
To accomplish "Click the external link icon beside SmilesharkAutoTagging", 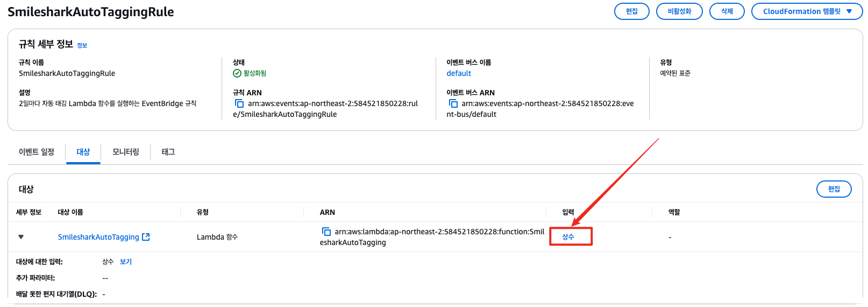I will pos(146,237).
